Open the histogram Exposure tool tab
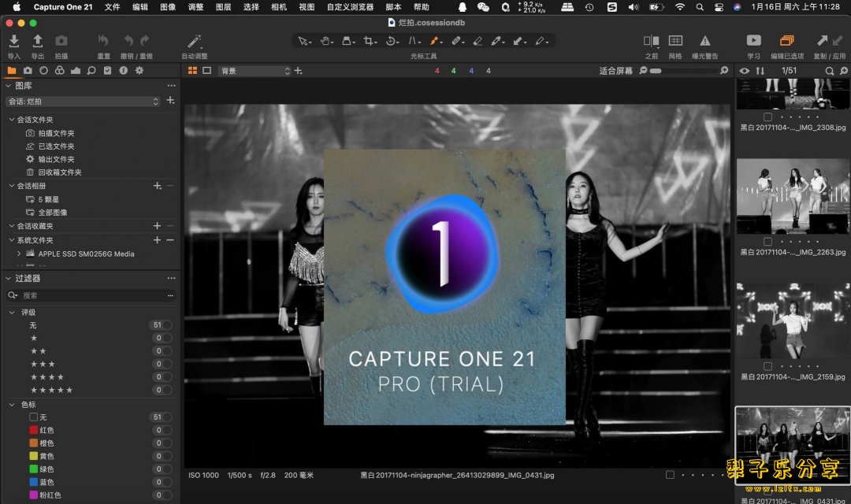 point(76,71)
